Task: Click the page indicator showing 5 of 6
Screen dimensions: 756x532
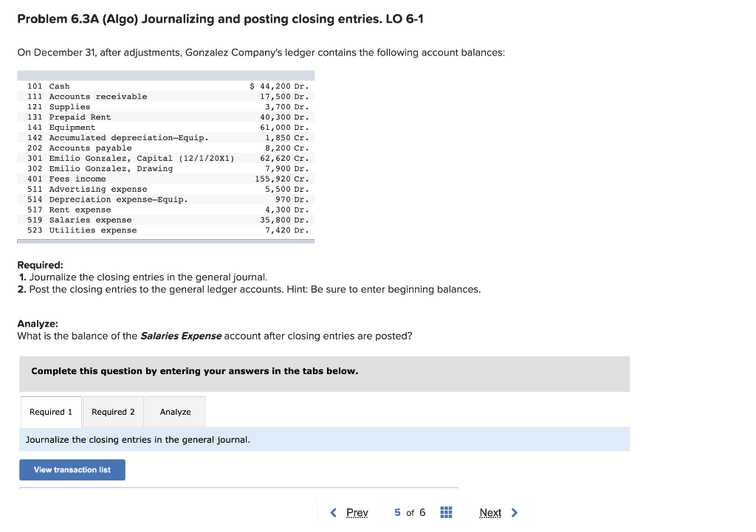Action: pyautogui.click(x=409, y=512)
